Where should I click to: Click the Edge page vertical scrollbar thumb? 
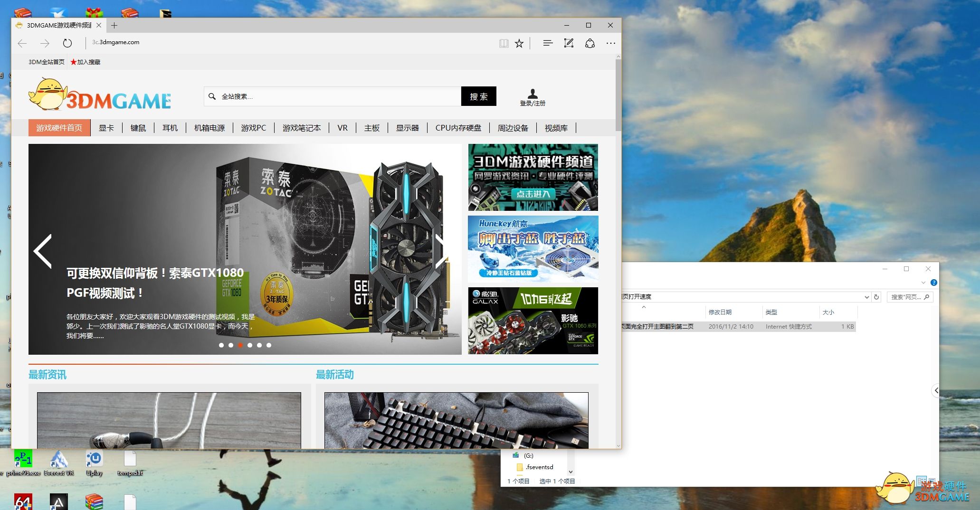tap(618, 95)
